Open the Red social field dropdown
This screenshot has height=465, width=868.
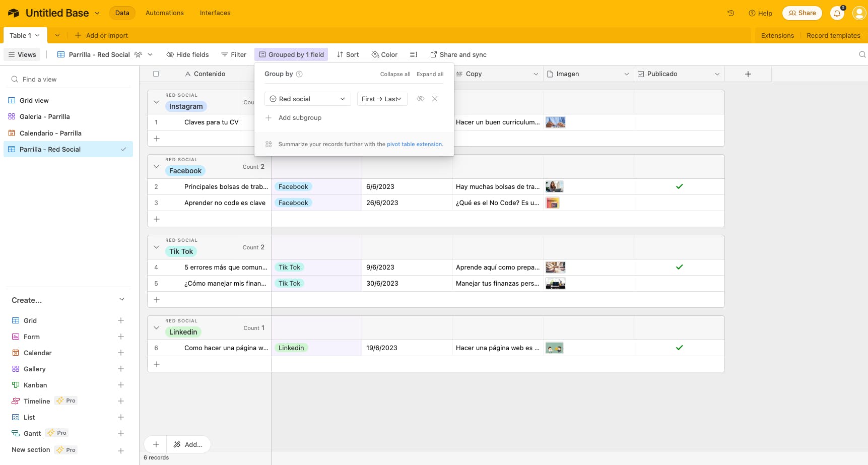tap(307, 99)
